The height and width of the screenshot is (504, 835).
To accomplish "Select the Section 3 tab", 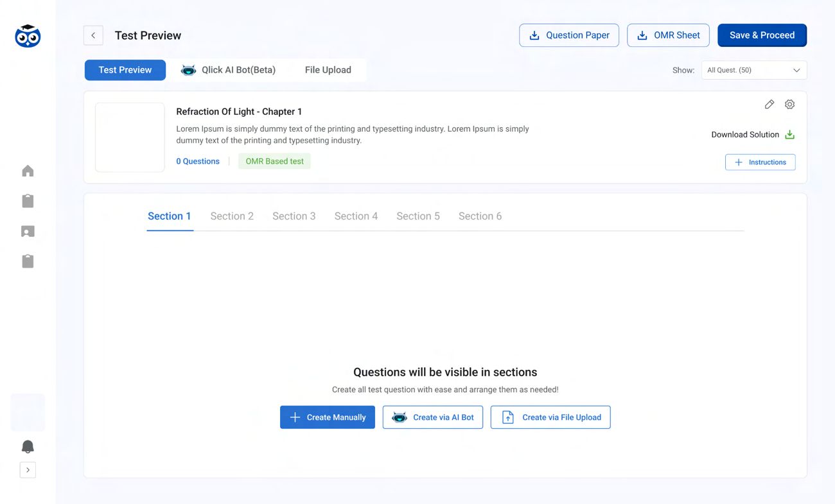I will 294,216.
